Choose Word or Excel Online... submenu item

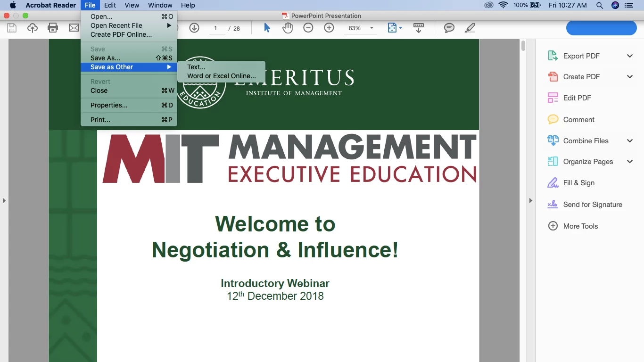221,76
